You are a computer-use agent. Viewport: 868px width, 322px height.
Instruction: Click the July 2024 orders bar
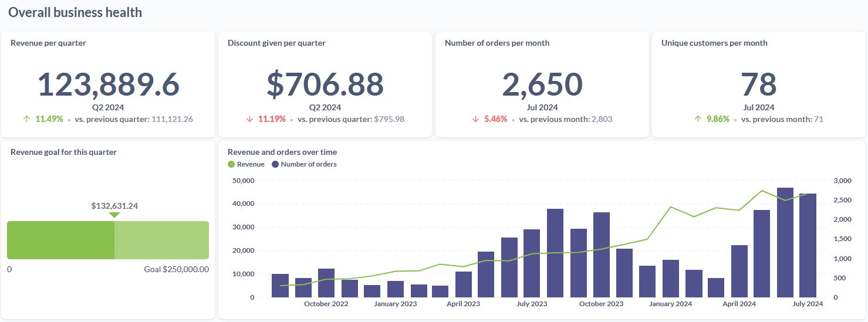[x=808, y=246]
